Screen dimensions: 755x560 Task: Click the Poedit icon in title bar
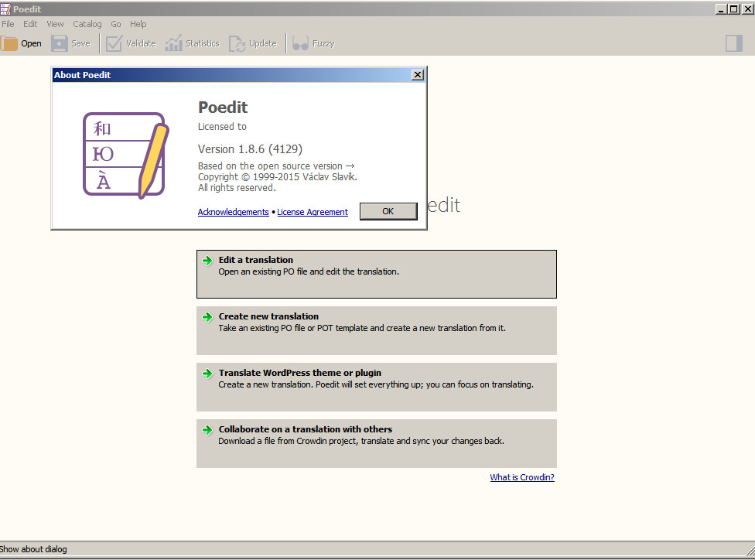[5, 9]
